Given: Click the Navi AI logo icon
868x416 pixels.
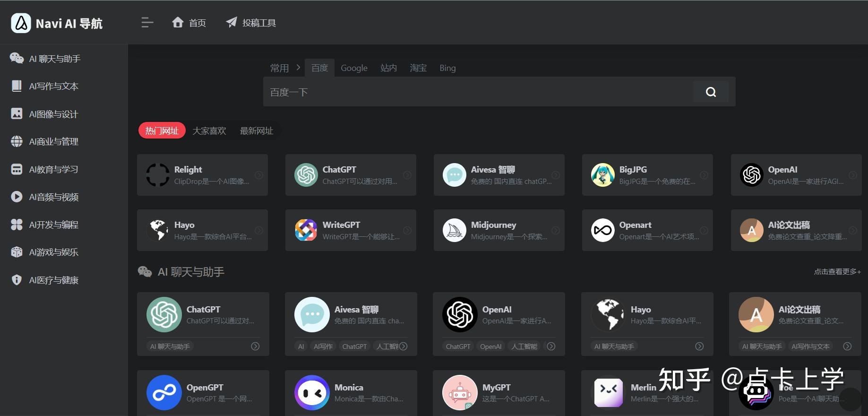Looking at the screenshot, I should pyautogui.click(x=21, y=23).
